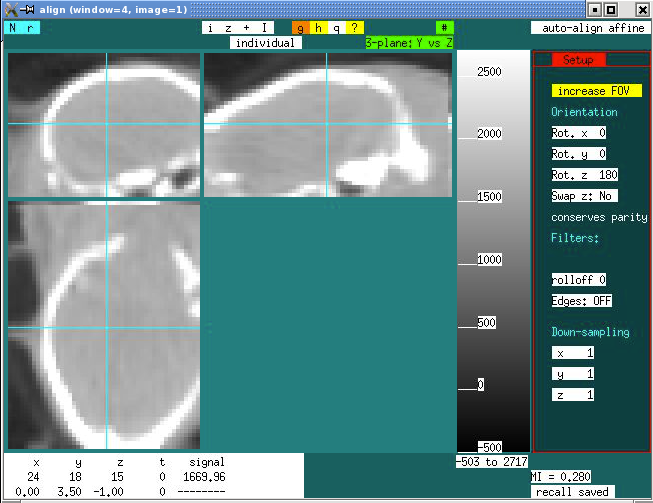
Task: Click the + toolbar symbol
Action: click(x=247, y=28)
